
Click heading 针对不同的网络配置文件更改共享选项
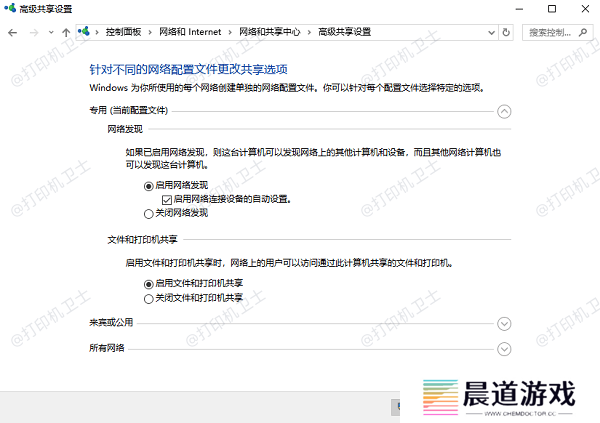click(x=188, y=70)
